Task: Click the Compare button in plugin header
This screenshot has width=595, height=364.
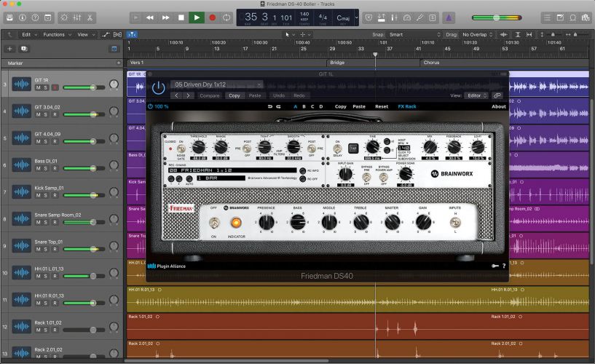Action: [x=210, y=95]
